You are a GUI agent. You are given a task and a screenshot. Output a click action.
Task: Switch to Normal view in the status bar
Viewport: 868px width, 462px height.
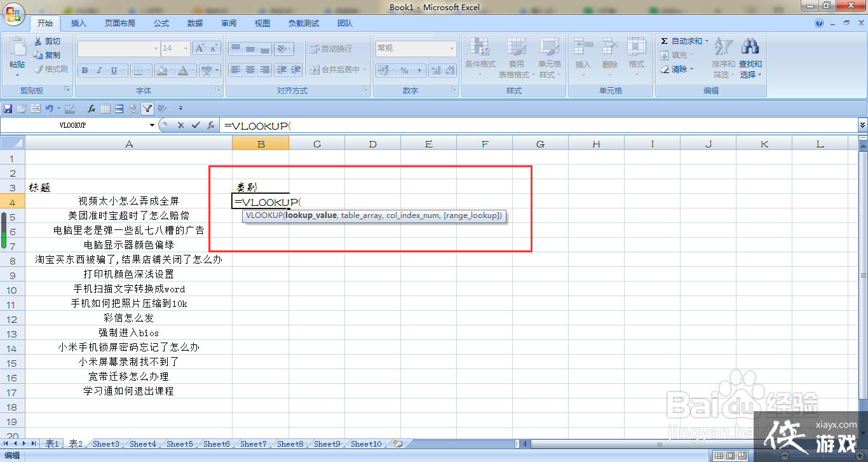click(718, 456)
